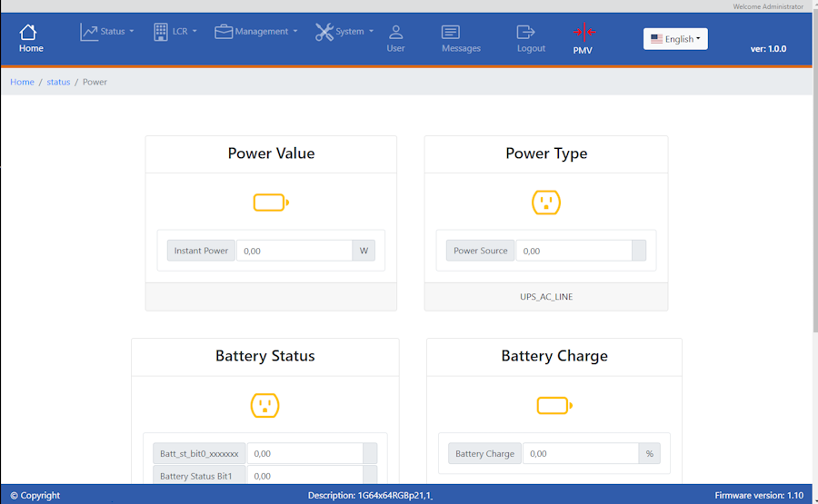Click the ver: 1.0.0 text
Screen dimensions: 818x504
pyautogui.click(x=768, y=48)
